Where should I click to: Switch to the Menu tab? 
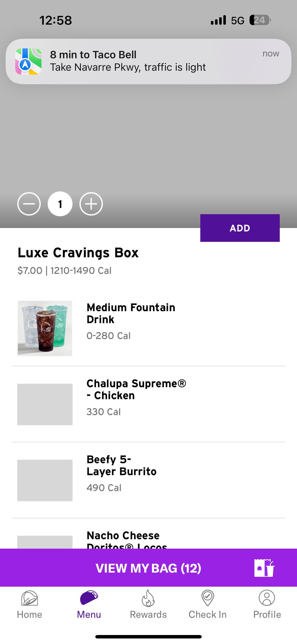(x=89, y=605)
